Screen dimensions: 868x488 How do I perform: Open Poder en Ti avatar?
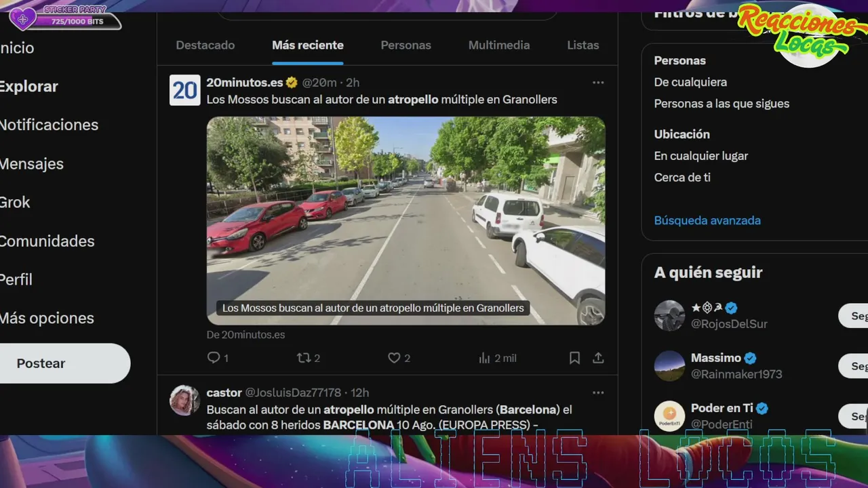[669, 416]
